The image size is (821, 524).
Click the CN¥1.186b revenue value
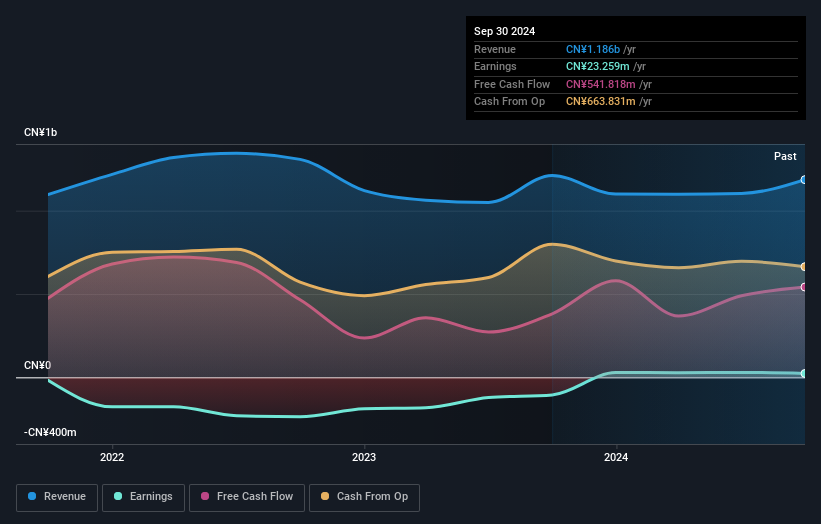click(593, 49)
